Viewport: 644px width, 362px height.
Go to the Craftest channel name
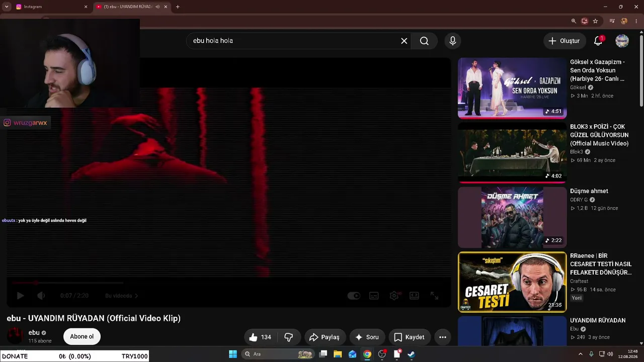pos(579,281)
